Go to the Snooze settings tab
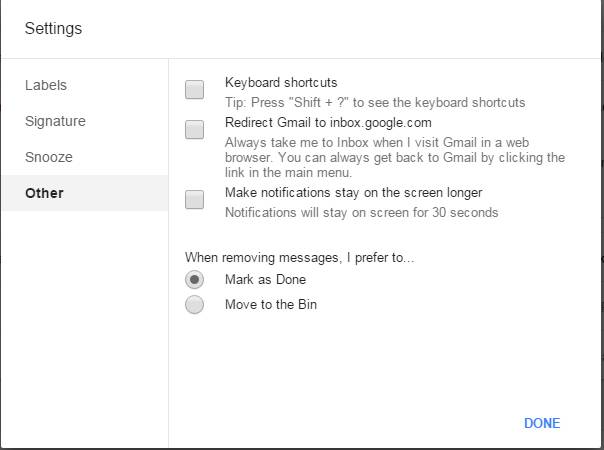 tap(49, 157)
